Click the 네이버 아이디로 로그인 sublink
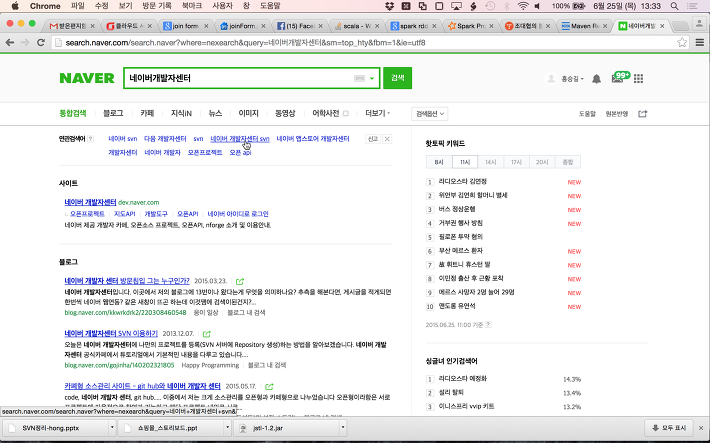Image resolution: width=710 pixels, height=443 pixels. 238,214
